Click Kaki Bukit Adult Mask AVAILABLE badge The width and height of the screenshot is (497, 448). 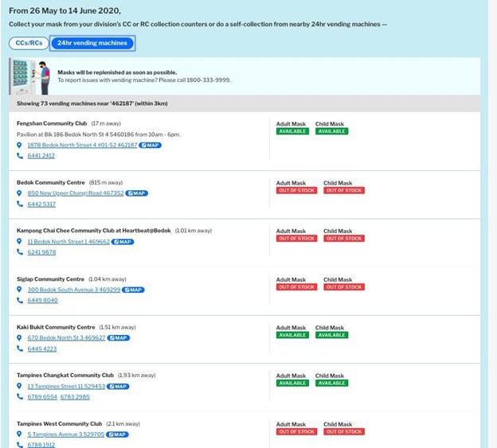click(292, 335)
